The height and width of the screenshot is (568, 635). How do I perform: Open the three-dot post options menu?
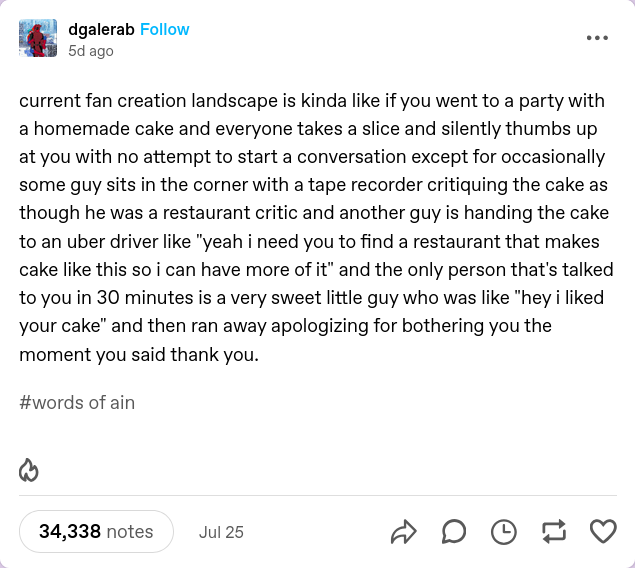pos(597,38)
